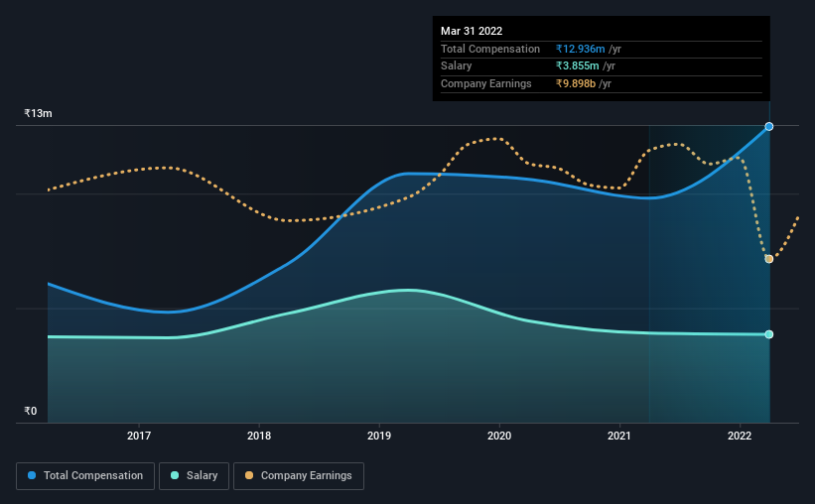Toggle the Salary legend button
This screenshot has width=815, height=504.
(x=194, y=476)
